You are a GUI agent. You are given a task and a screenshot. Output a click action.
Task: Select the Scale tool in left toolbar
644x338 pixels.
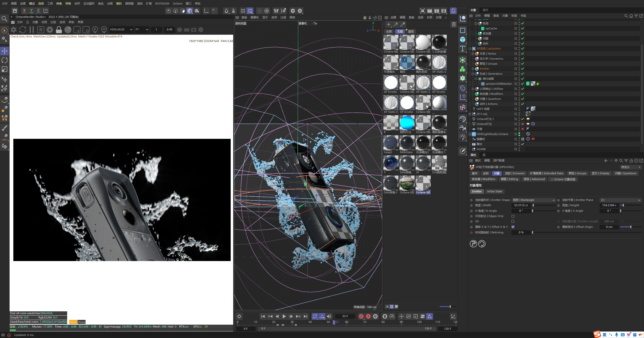tap(5, 69)
